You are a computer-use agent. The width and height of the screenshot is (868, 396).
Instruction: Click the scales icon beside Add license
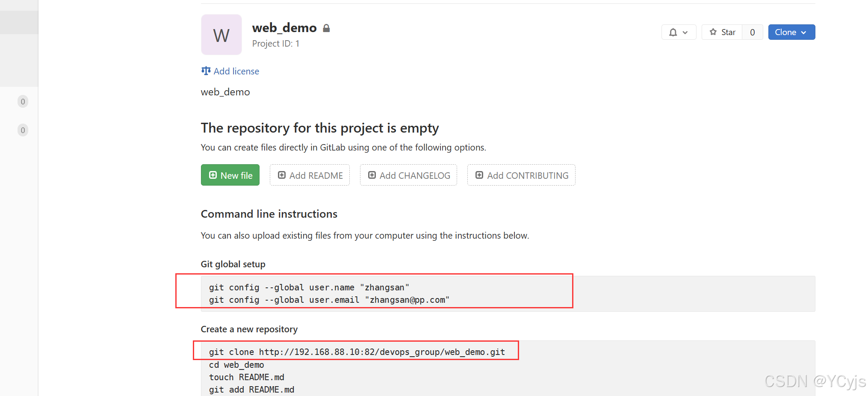click(206, 71)
